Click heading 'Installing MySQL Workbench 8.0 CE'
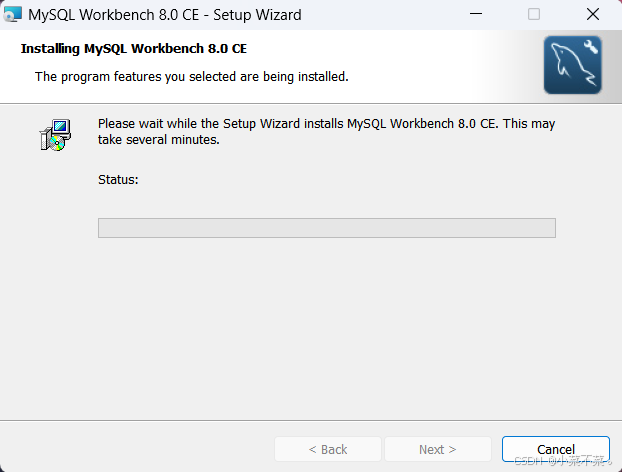Viewport: 622px width, 472px height. (134, 48)
